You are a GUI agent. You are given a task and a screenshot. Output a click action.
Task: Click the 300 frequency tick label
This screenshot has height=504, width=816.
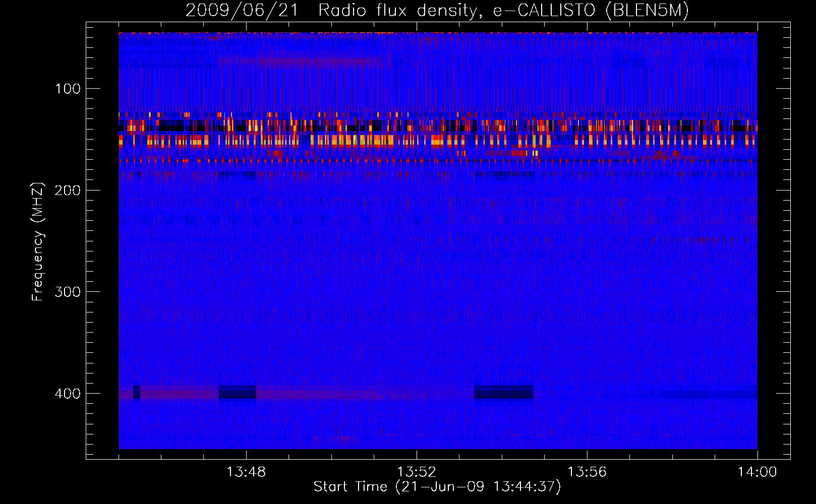(68, 292)
